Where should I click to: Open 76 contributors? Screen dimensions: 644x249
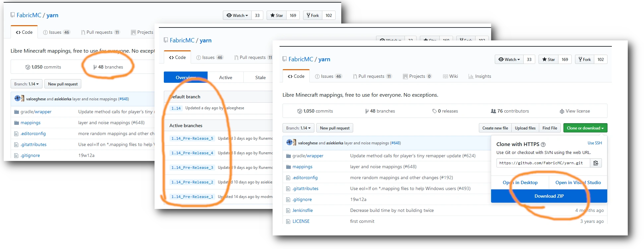tap(510, 111)
